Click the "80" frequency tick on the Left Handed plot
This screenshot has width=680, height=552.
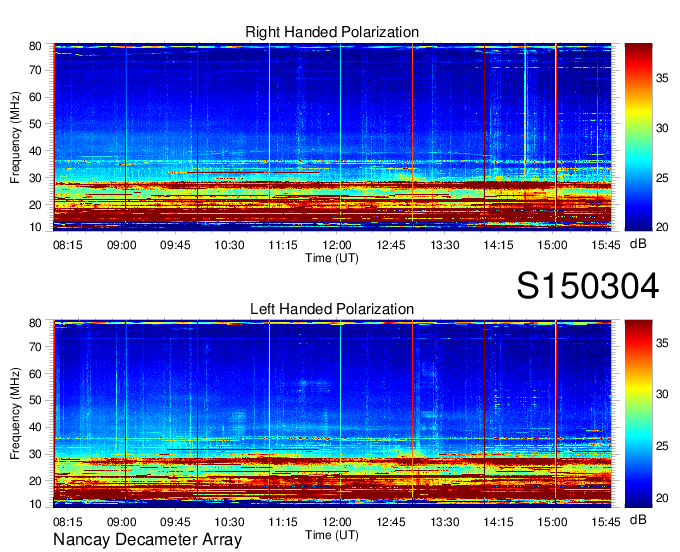point(35,323)
